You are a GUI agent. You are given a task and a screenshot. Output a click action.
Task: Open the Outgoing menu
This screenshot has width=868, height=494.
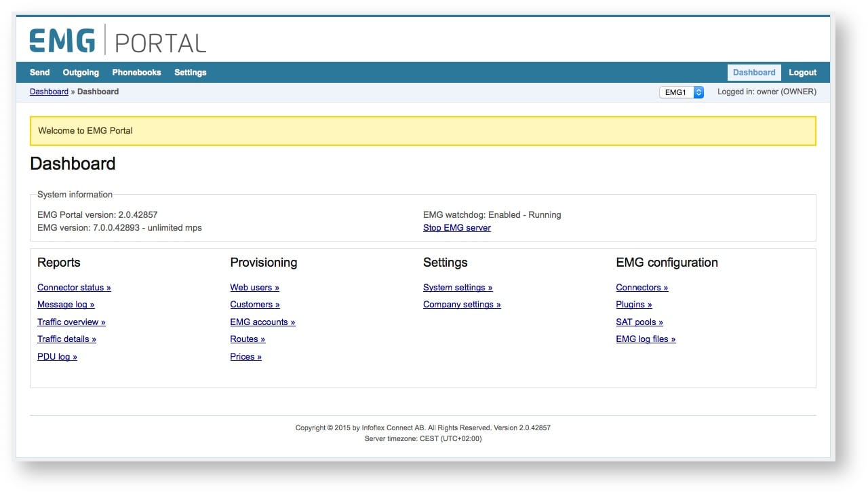tap(80, 72)
